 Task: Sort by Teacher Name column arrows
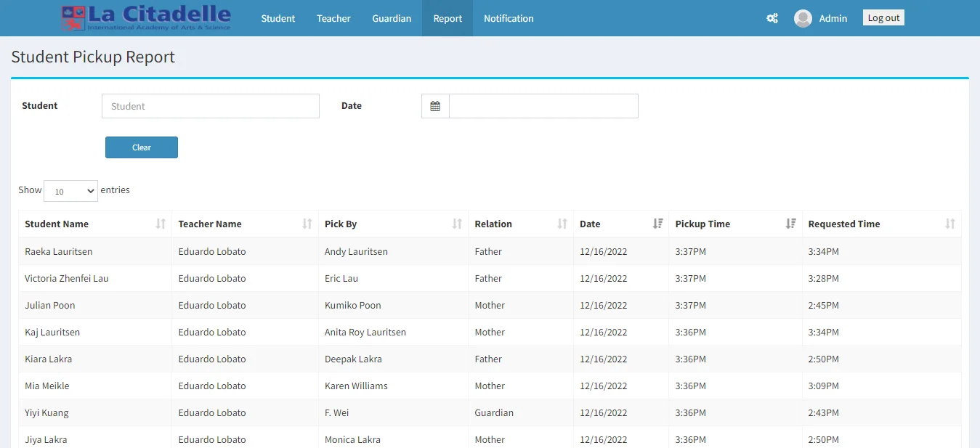point(307,224)
